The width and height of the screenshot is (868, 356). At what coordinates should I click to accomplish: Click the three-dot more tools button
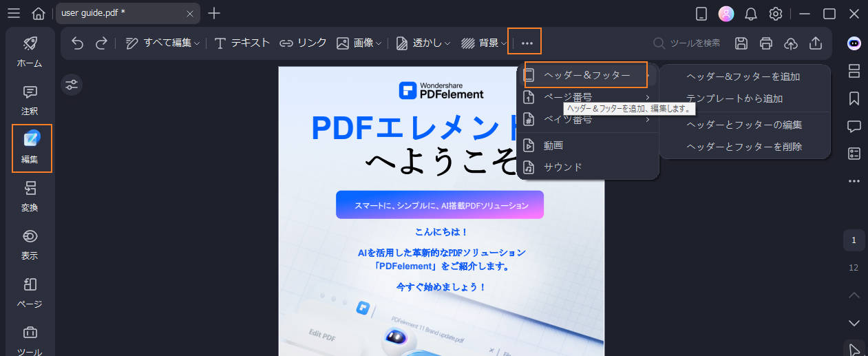527,43
